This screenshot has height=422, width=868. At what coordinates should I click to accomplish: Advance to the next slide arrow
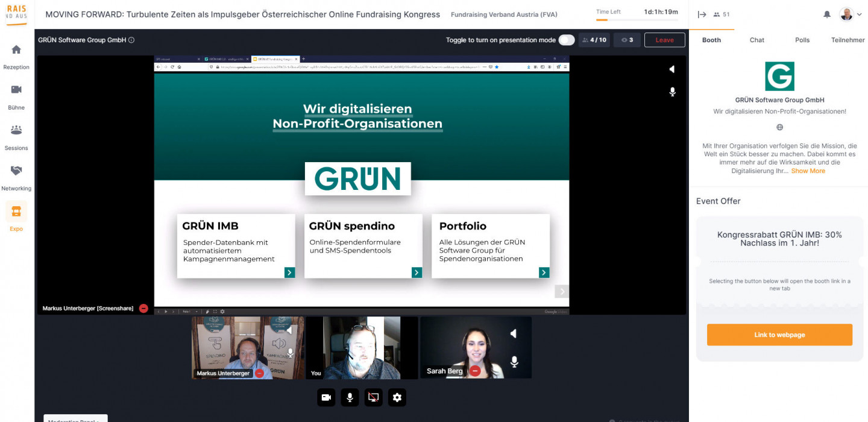click(561, 291)
